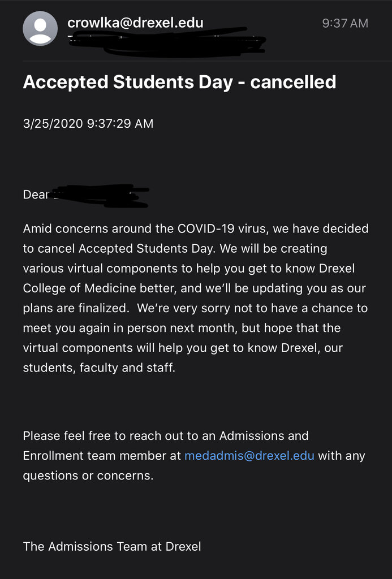Tap the text Drexel in know Drexel College
This screenshot has height=579, width=392.
tap(337, 268)
